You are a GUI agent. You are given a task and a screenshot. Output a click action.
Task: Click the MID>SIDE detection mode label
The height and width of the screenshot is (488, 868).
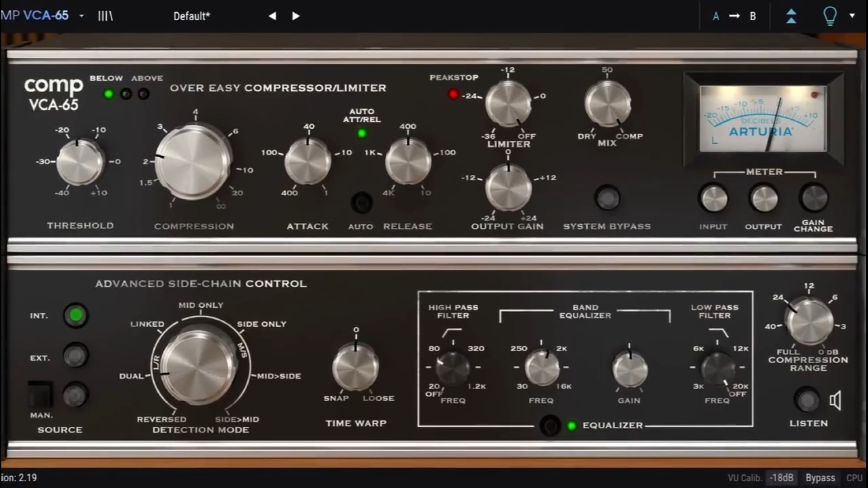(279, 376)
